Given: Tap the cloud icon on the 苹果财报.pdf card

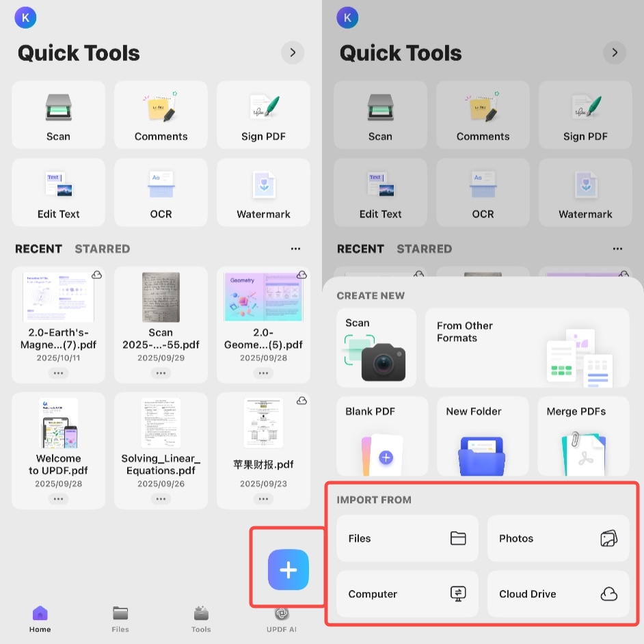Looking at the screenshot, I should point(302,401).
